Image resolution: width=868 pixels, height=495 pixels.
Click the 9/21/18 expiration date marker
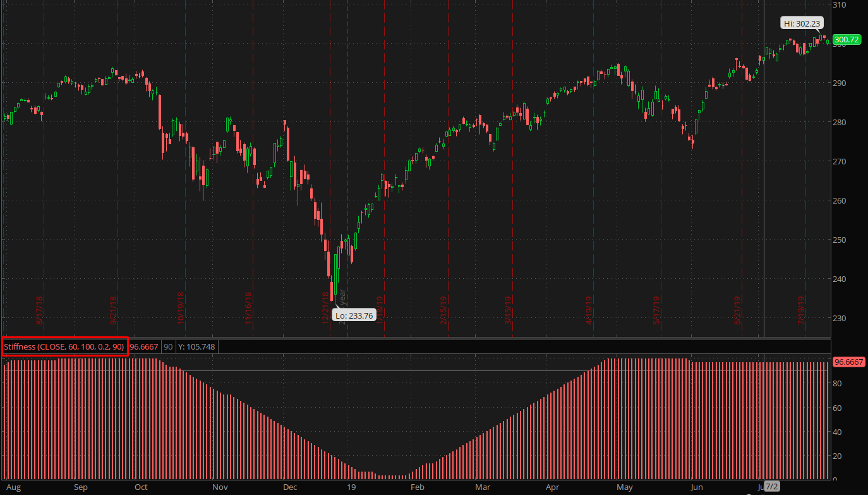point(114,310)
